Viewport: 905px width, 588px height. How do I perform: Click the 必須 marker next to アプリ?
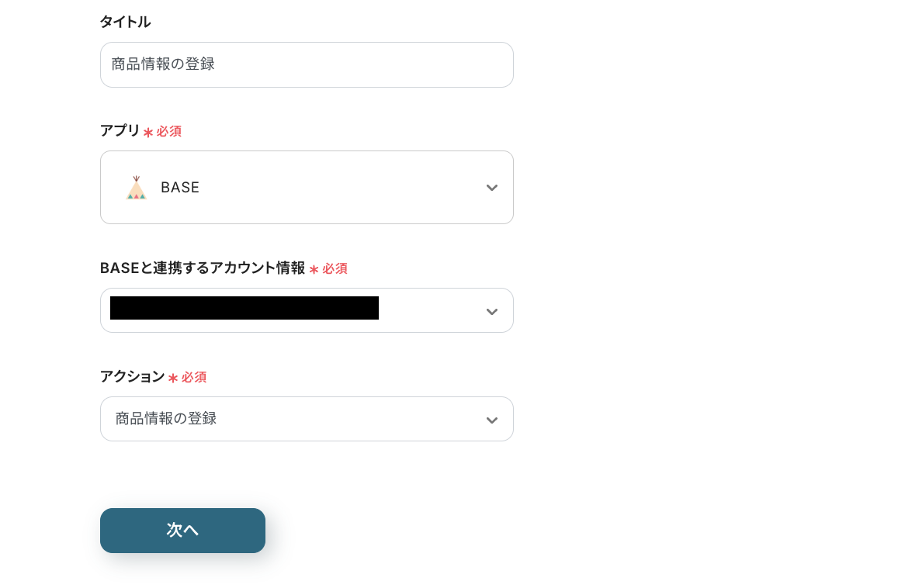pos(169,132)
